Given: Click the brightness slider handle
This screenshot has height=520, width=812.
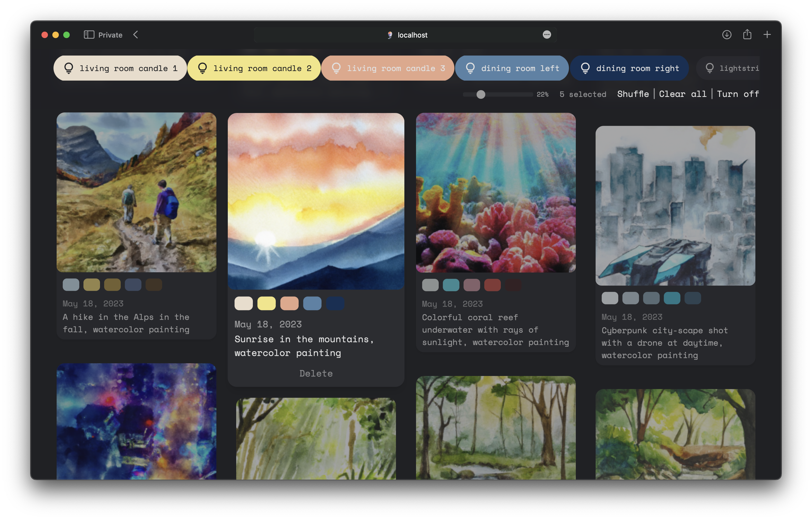Looking at the screenshot, I should pos(481,94).
